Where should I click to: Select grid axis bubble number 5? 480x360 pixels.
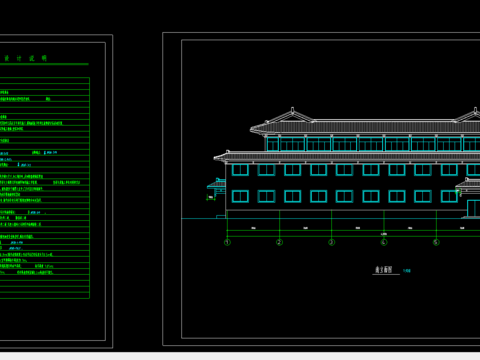click(x=436, y=242)
